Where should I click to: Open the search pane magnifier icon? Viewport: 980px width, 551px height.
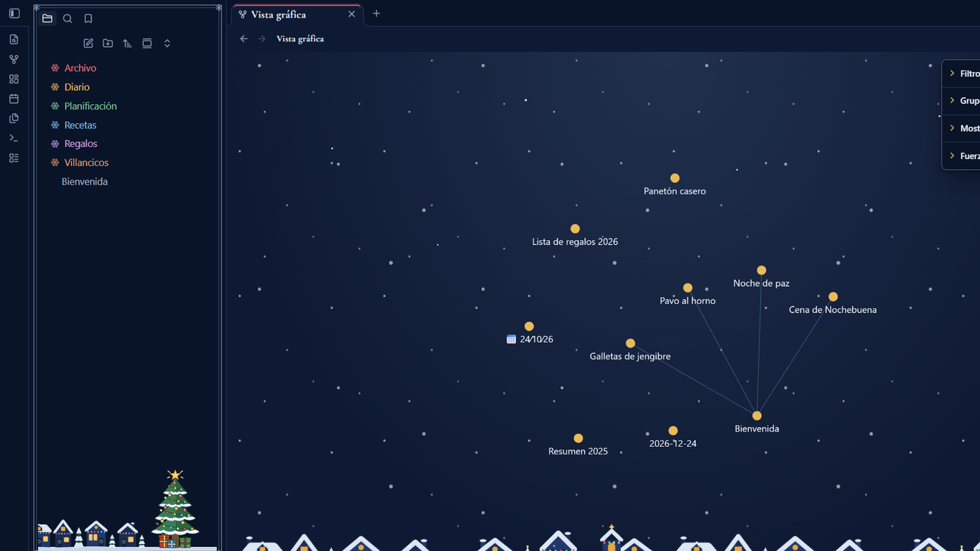coord(67,18)
